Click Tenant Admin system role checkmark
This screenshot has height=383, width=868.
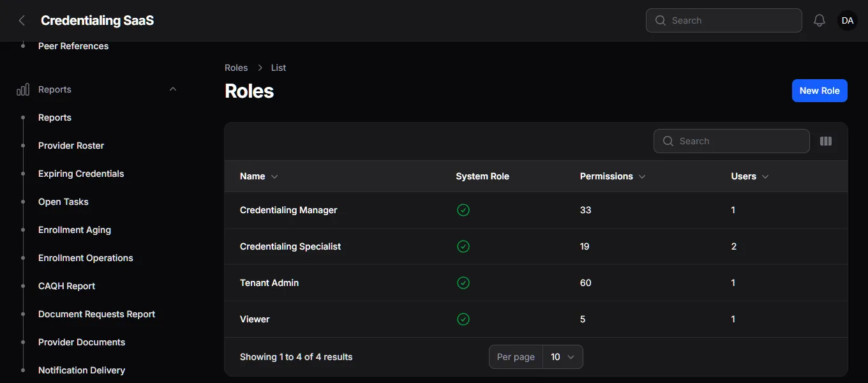(x=463, y=283)
